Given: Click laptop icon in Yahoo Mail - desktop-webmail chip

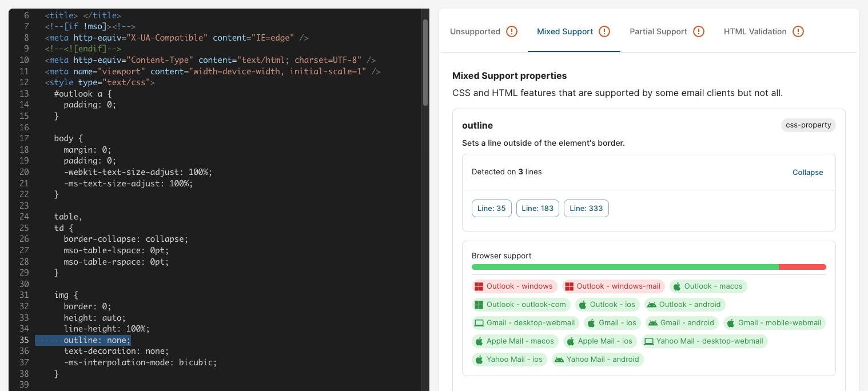Looking at the screenshot, I should coord(649,341).
